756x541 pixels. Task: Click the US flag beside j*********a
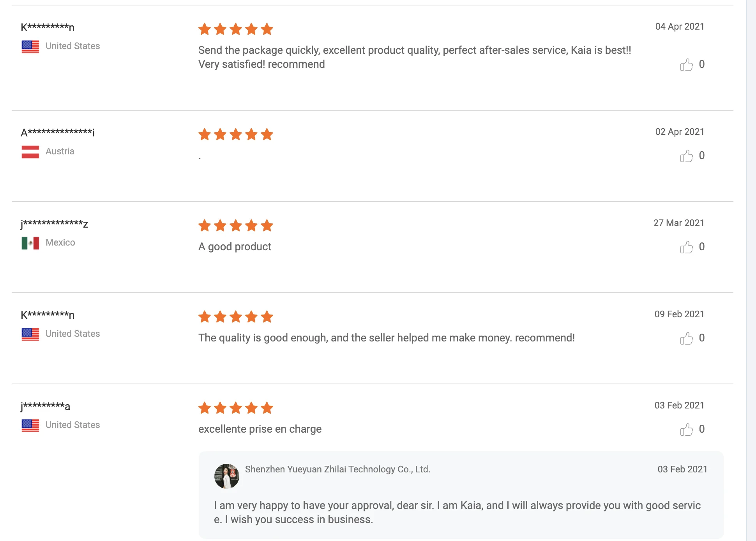pyautogui.click(x=30, y=425)
